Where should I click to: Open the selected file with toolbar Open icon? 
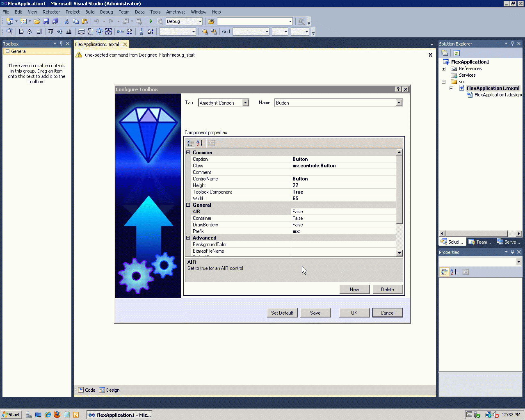[x=37, y=21]
